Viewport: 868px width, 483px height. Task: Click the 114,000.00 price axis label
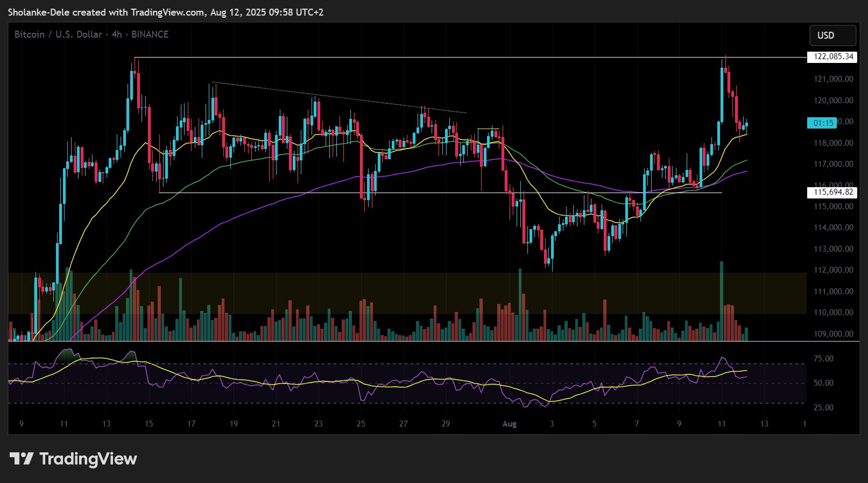click(x=834, y=228)
